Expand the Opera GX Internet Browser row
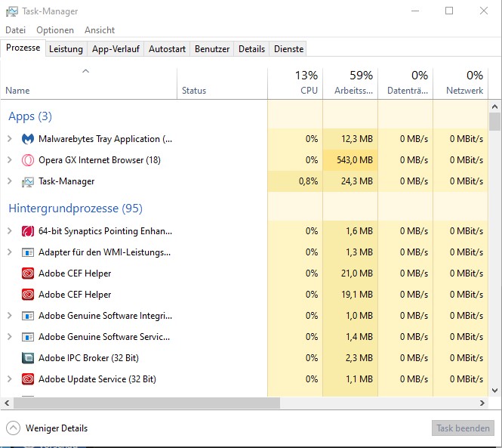This screenshot has height=448, width=502. pyautogui.click(x=10, y=160)
